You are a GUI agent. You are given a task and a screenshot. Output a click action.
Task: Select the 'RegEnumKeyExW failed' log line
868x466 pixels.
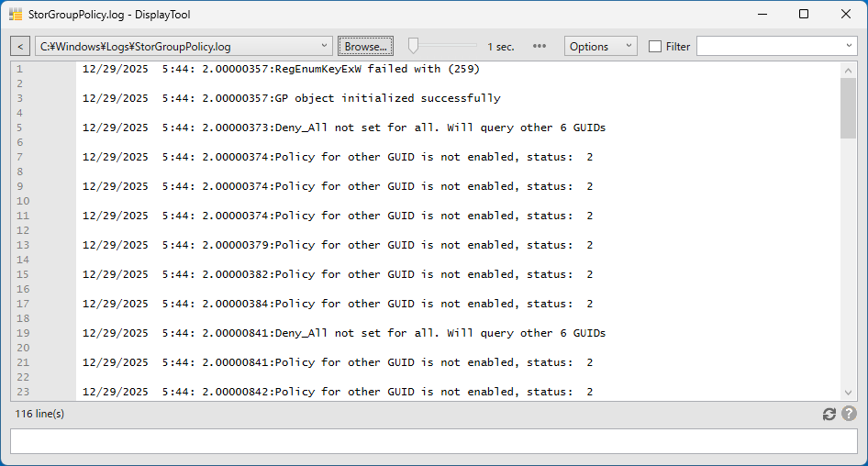click(x=281, y=69)
